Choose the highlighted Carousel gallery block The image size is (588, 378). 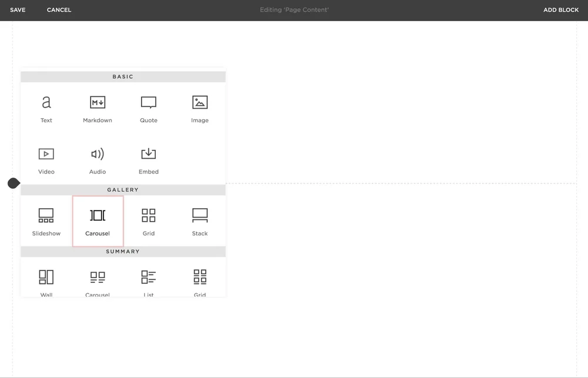(x=98, y=220)
